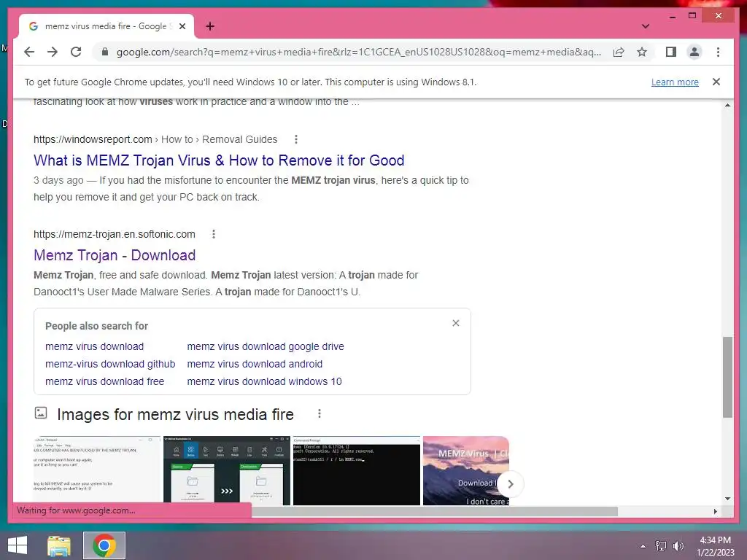Open Memz Trojan - Download result
Image resolution: width=747 pixels, height=560 pixels.
(115, 255)
